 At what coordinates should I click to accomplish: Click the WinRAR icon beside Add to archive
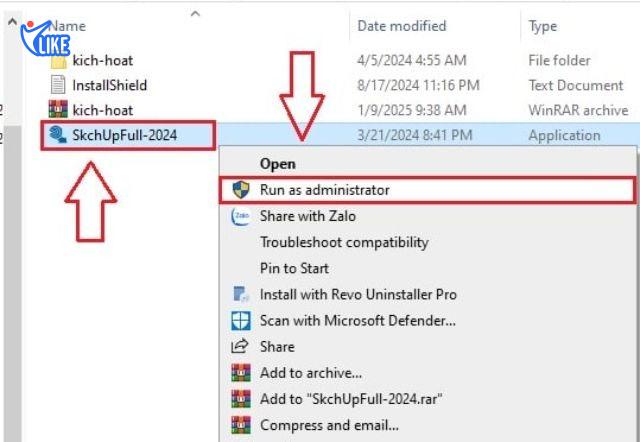[240, 373]
